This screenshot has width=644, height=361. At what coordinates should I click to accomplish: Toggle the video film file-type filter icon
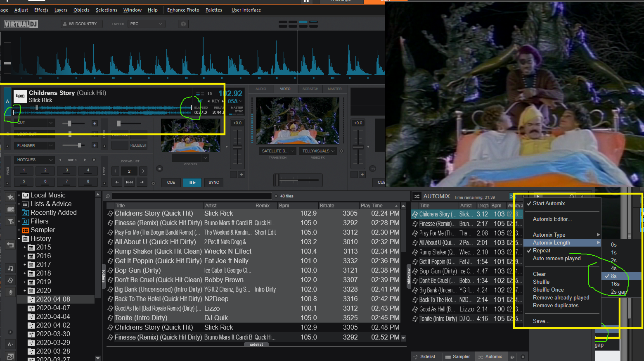click(10, 280)
